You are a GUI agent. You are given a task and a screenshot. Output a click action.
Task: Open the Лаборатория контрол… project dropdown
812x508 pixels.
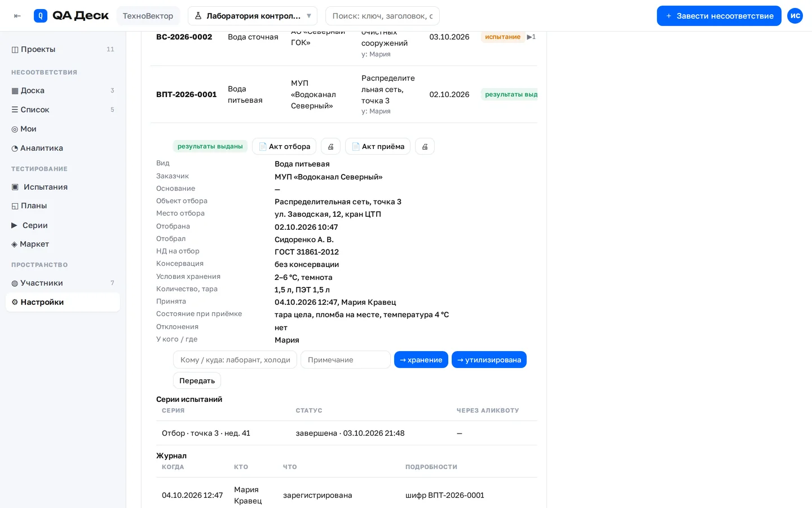253,16
